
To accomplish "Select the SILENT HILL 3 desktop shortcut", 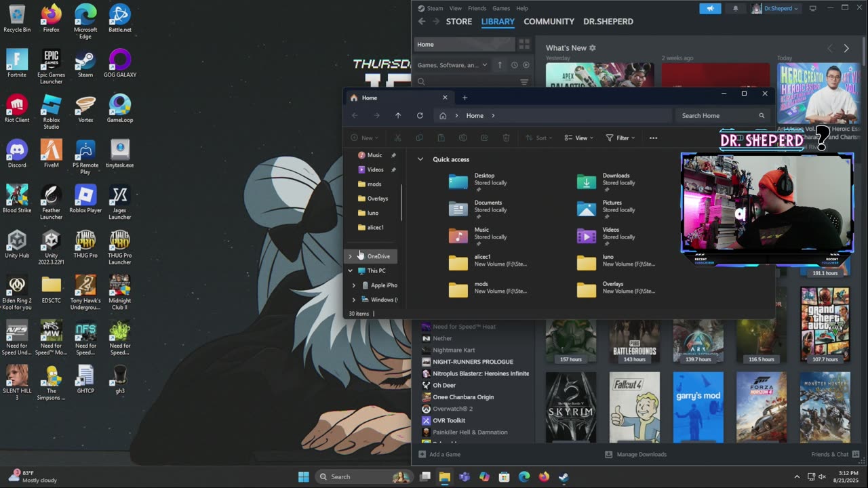I will coord(17,382).
